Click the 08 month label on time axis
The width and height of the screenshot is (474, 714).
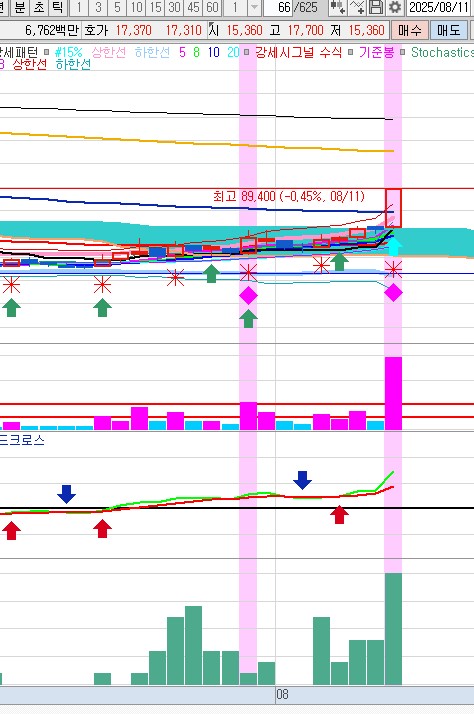[282, 694]
